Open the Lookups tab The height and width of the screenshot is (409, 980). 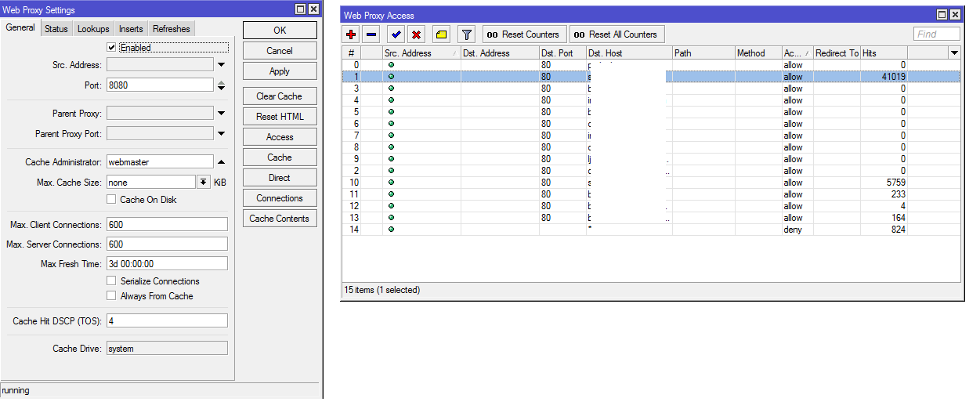93,29
